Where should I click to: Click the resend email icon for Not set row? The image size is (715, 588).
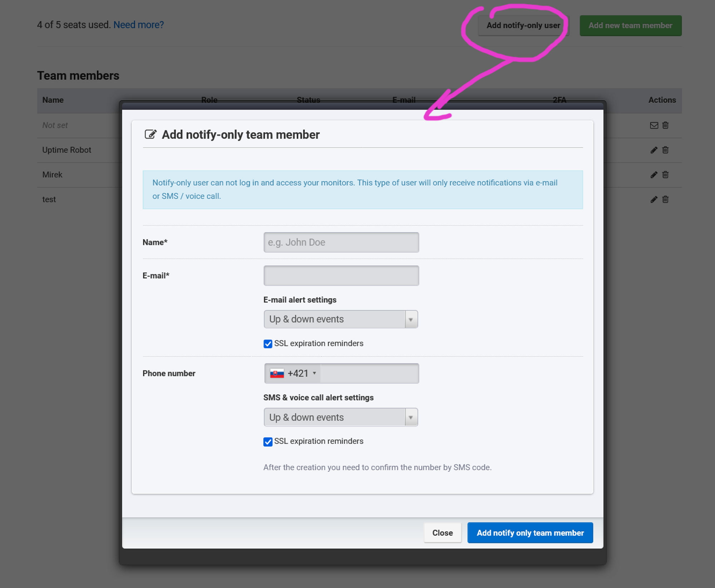point(654,125)
